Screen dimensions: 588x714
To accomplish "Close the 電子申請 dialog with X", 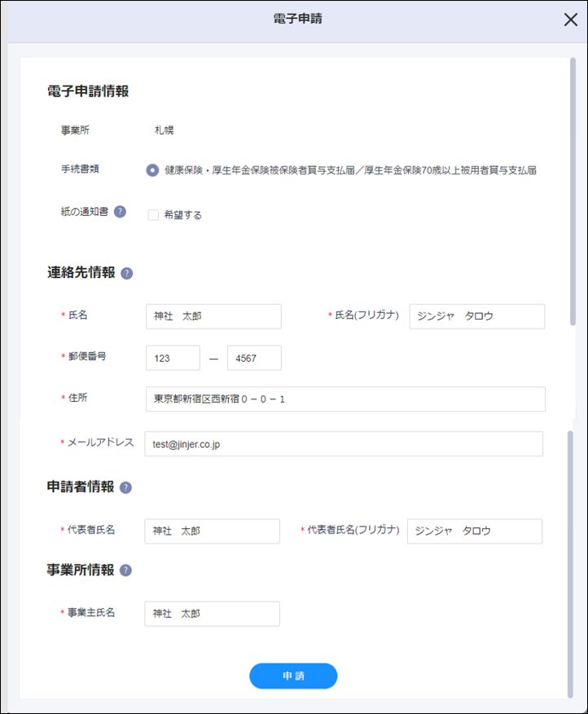I will click(571, 20).
